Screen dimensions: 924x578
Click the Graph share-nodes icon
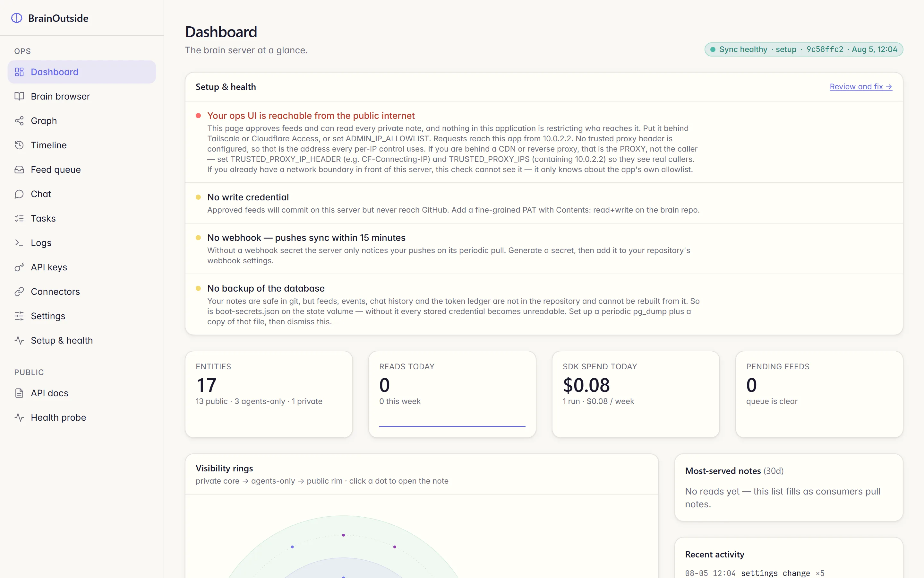click(19, 121)
